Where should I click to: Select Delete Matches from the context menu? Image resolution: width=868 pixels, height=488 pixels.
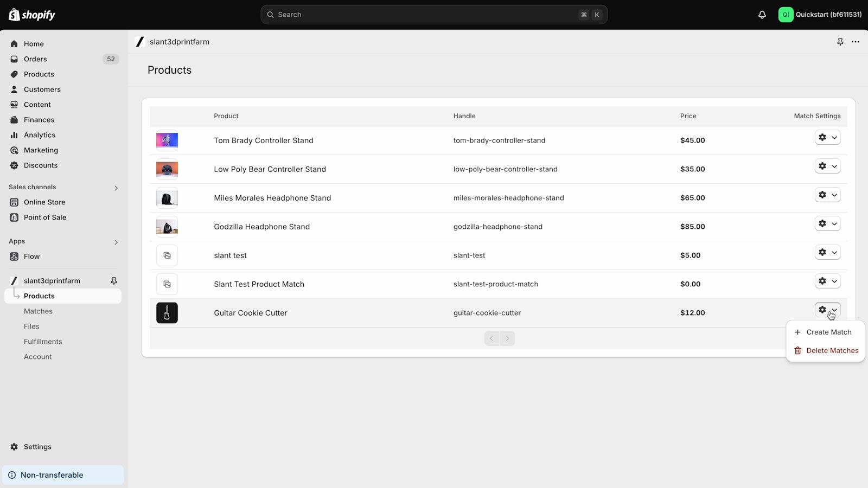click(832, 350)
